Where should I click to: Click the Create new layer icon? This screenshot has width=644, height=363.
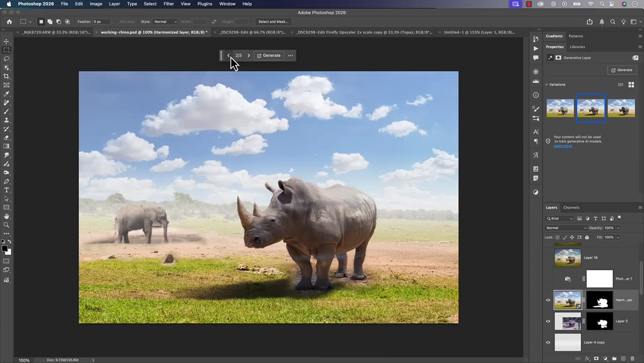(623, 358)
